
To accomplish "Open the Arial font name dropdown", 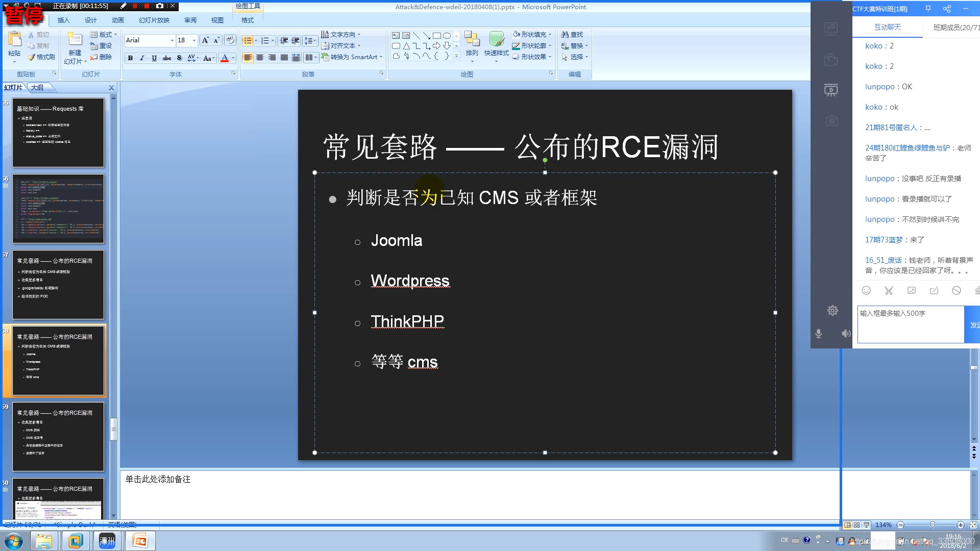I will point(172,40).
